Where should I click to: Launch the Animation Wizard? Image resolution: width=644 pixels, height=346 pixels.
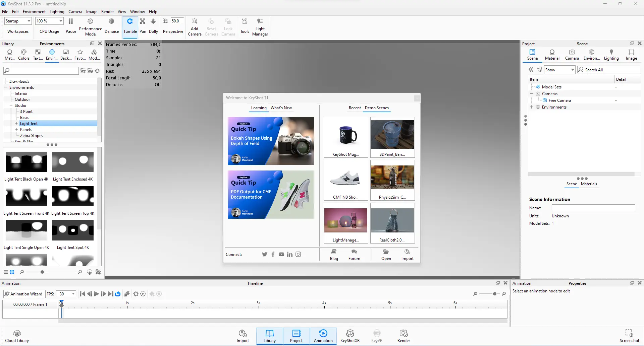point(23,294)
